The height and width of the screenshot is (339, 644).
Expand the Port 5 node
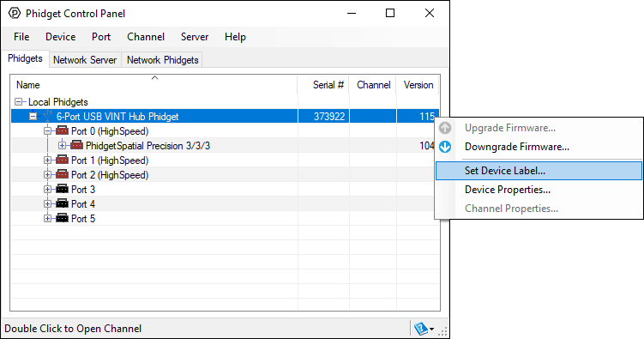pos(48,218)
